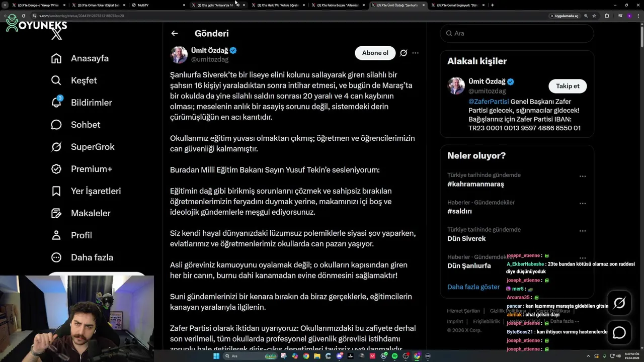
Task: Open the X logo home icon
Action: (57, 34)
